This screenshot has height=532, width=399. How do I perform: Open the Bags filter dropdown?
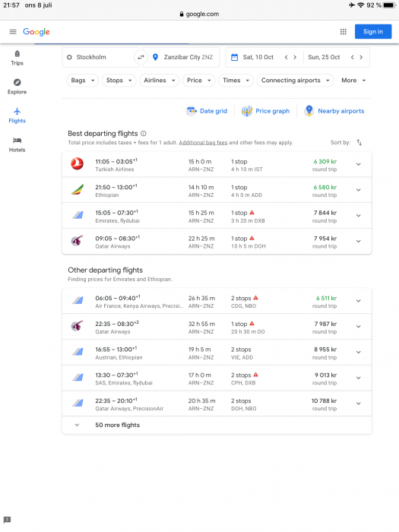82,81
